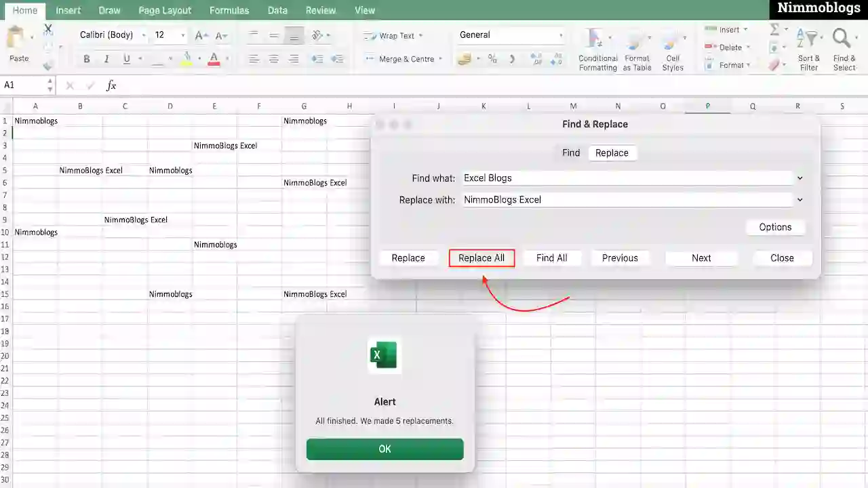Switch to the Formulas tab

pos(229,10)
